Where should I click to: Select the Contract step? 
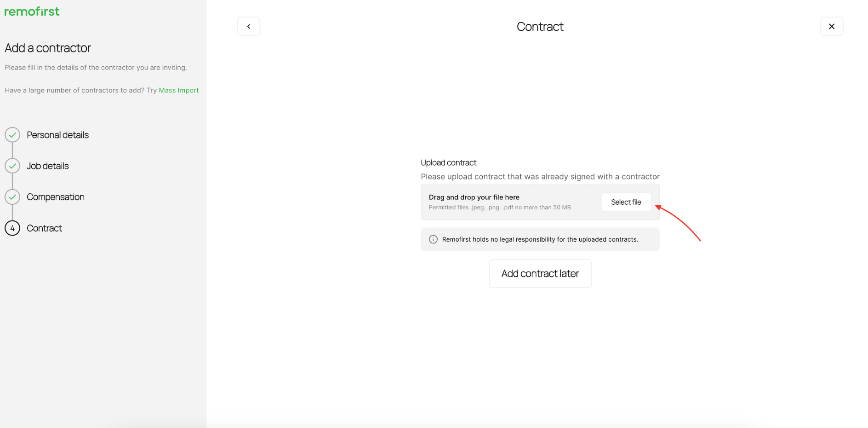[44, 228]
